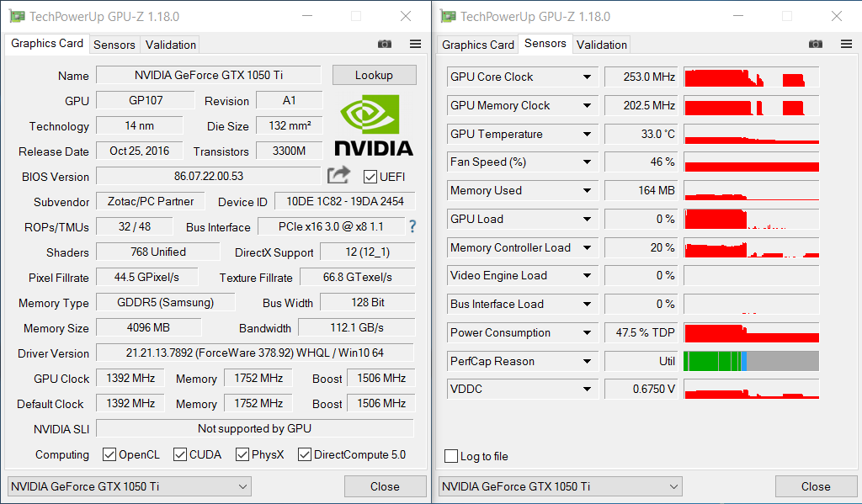Image resolution: width=862 pixels, height=504 pixels.
Task: Click the PerfCap Reason utilization bar
Action: click(x=751, y=360)
